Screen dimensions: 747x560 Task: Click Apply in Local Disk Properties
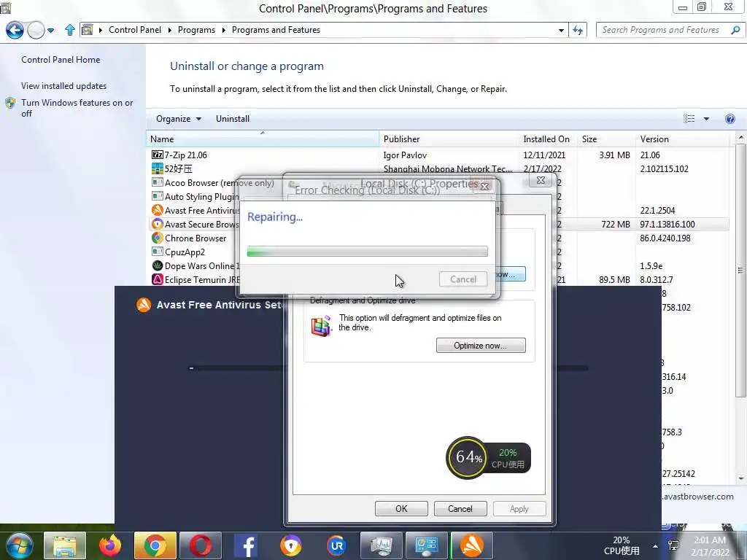[x=519, y=508]
